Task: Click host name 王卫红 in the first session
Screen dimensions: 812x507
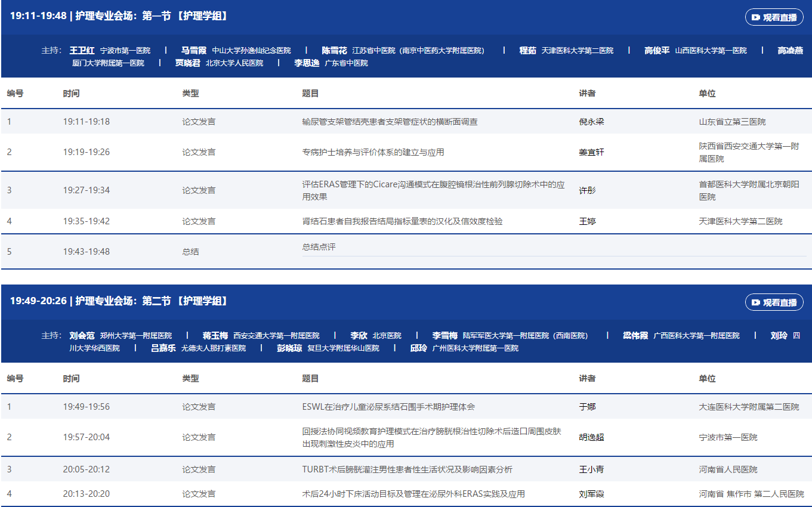Action: coord(82,51)
